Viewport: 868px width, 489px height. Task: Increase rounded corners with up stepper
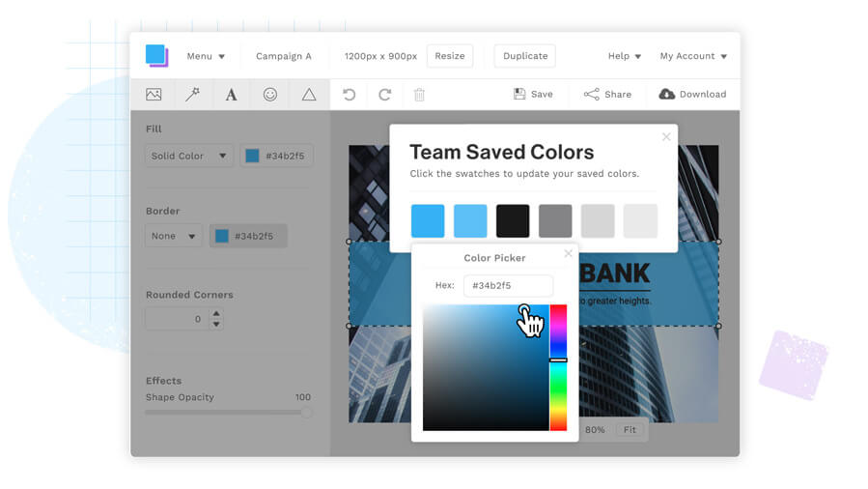[216, 313]
